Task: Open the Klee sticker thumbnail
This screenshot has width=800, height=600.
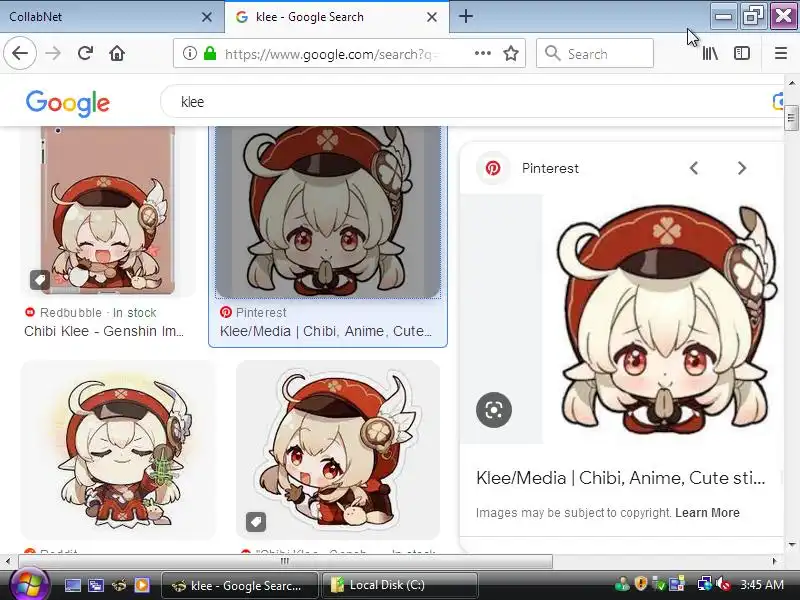Action: (x=338, y=450)
